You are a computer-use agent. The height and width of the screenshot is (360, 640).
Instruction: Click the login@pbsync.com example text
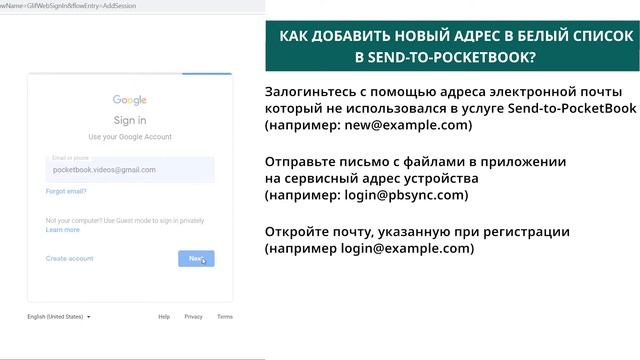pos(404,195)
